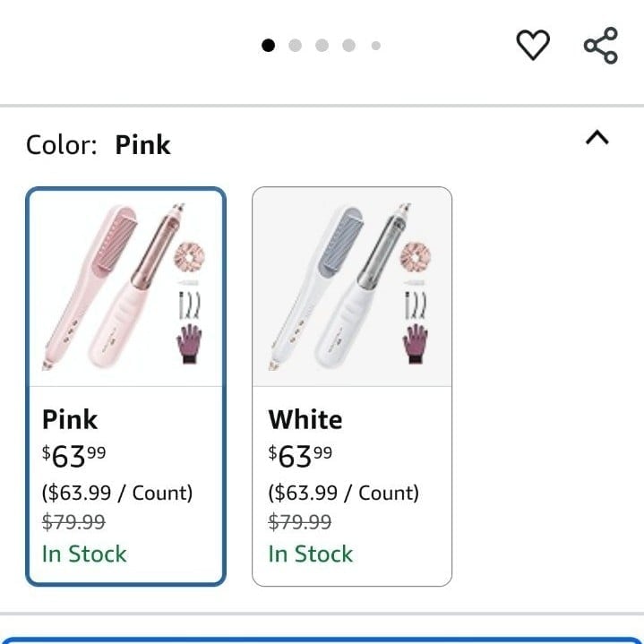The height and width of the screenshot is (644, 644).
Task: Select the White color option card
Action: click(x=352, y=386)
